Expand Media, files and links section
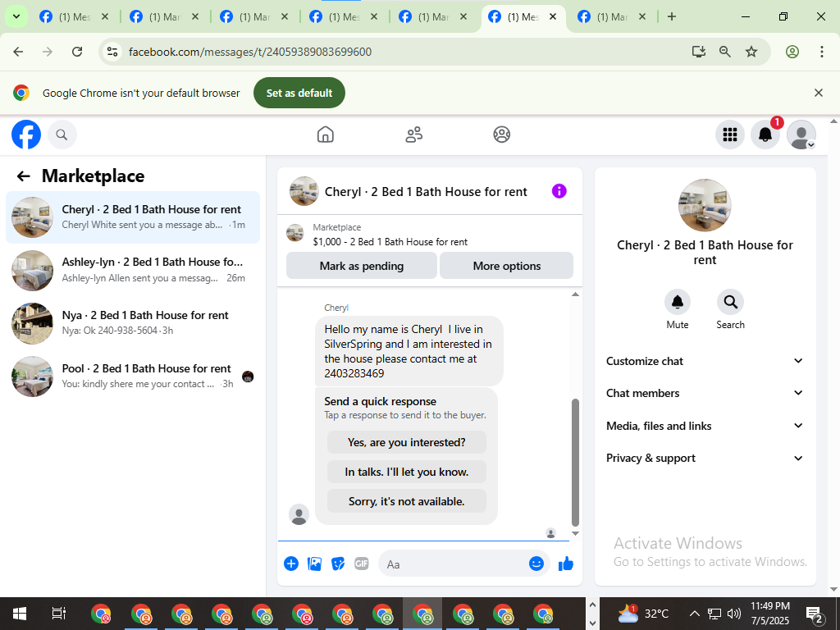Viewport: 840px width, 630px height. coord(705,426)
